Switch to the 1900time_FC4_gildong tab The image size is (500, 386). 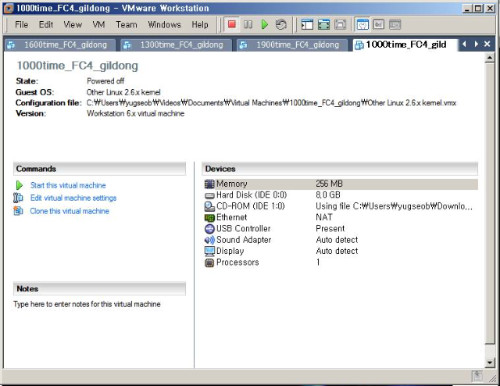point(292,45)
